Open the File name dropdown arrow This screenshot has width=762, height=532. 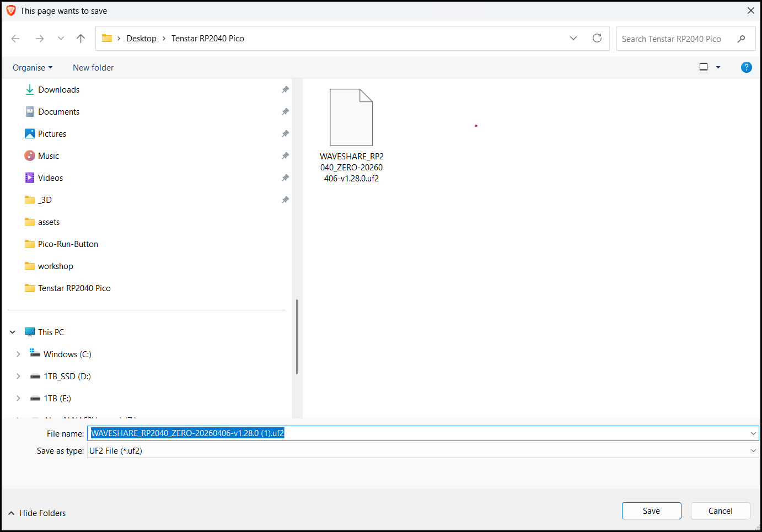point(754,433)
